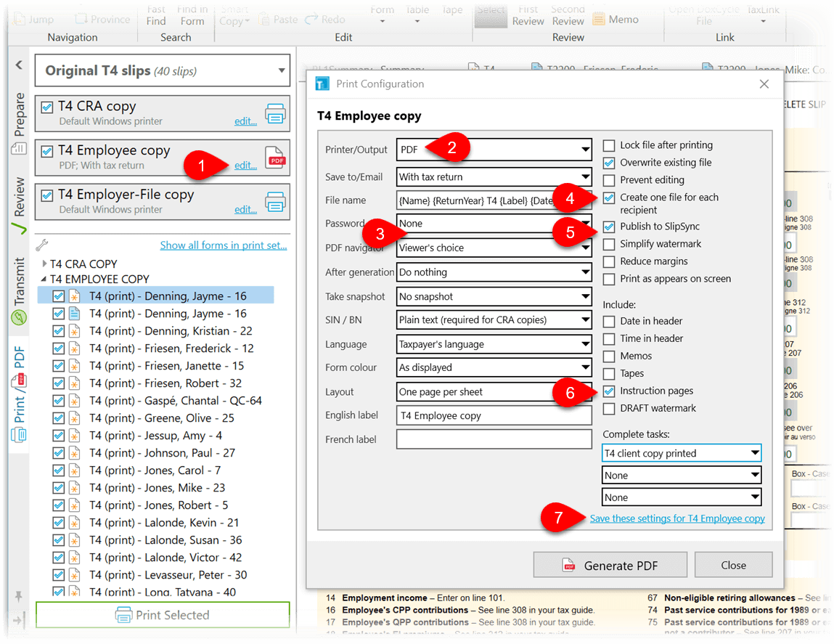Screen dimensions: 834x644
Task: Open the T4 client copy printed task dropdown
Action: point(682,453)
